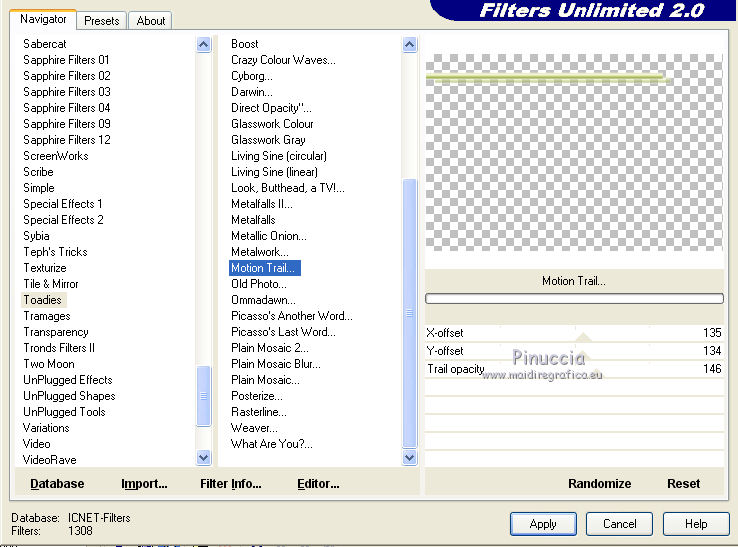
Task: Open Filter Info...
Action: pos(231,483)
